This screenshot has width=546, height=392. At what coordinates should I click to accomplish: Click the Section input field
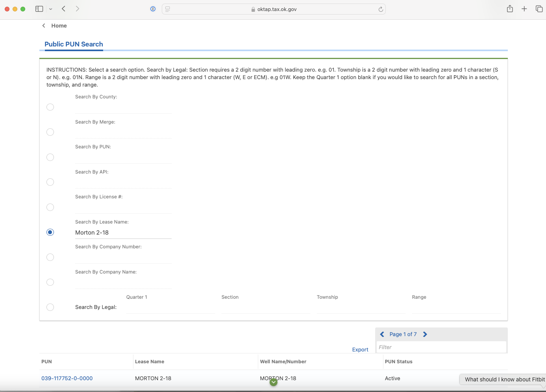(x=266, y=307)
